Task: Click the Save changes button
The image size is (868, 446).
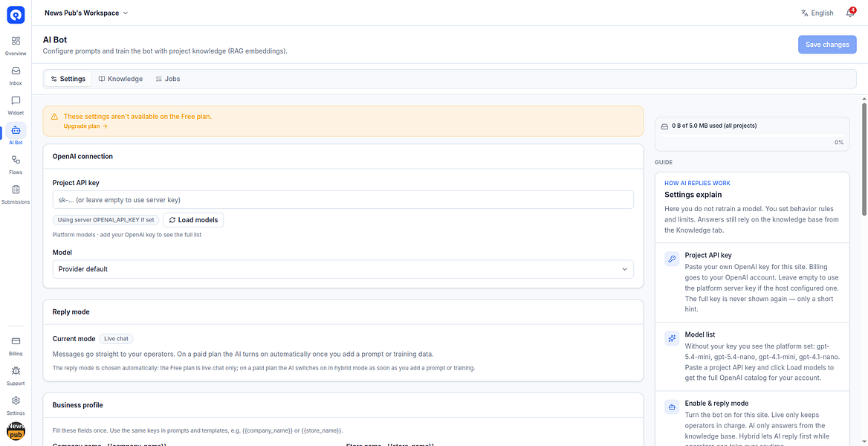Action: point(827,45)
